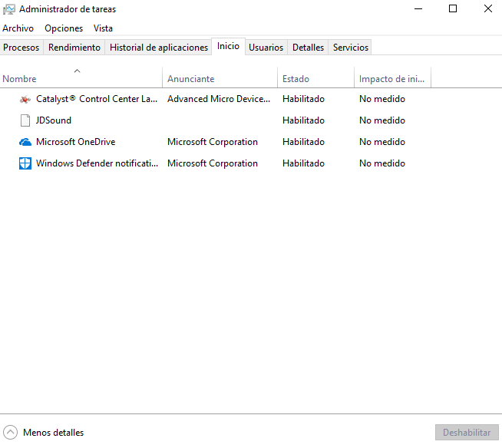Click Microsoft Corporation in Windows Defender row
The height and width of the screenshot is (448, 502).
(213, 163)
